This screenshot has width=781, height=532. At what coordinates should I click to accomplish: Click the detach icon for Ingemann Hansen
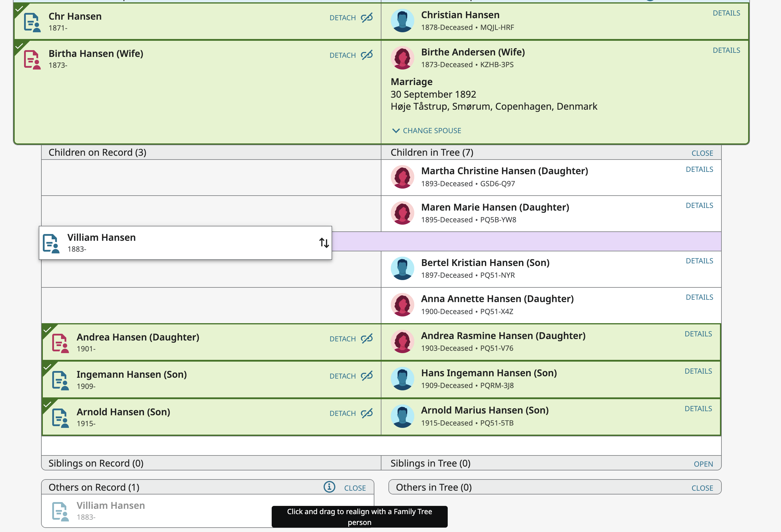[367, 376]
